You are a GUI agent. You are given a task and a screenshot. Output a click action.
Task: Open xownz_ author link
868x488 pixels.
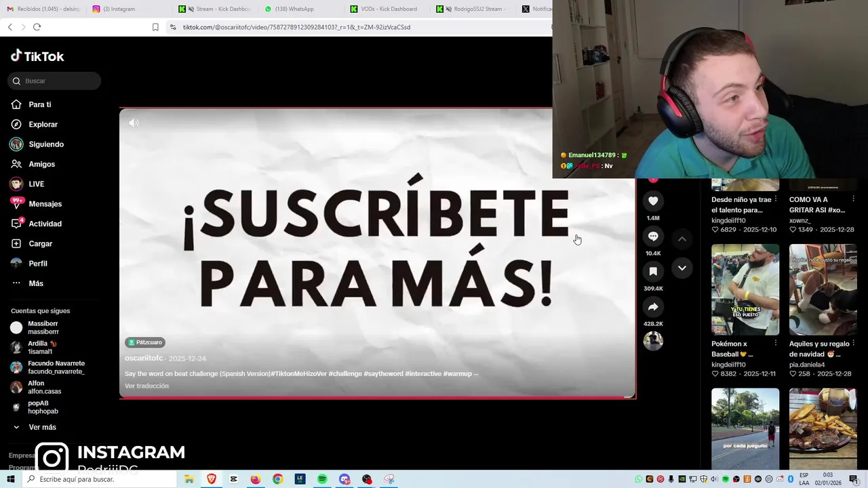(x=800, y=220)
